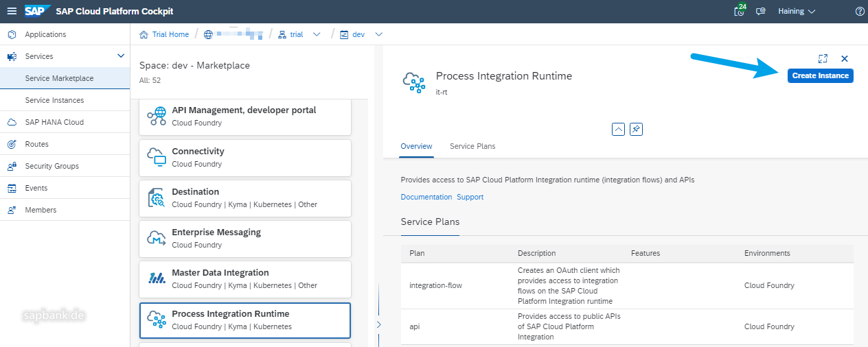Select the integration-flow plan row
Image resolution: width=868 pixels, height=347 pixels.
click(x=627, y=285)
